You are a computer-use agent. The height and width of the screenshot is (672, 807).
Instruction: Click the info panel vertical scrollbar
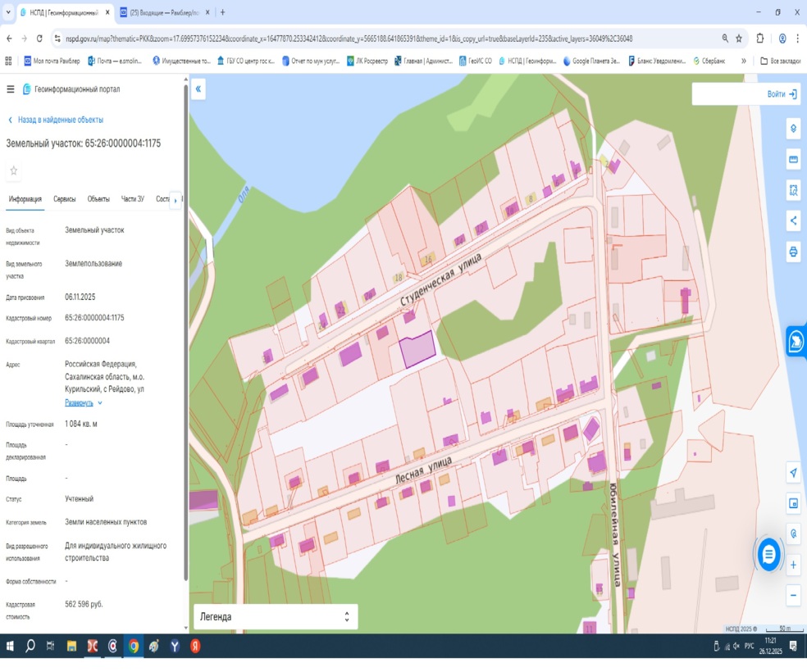(186, 329)
